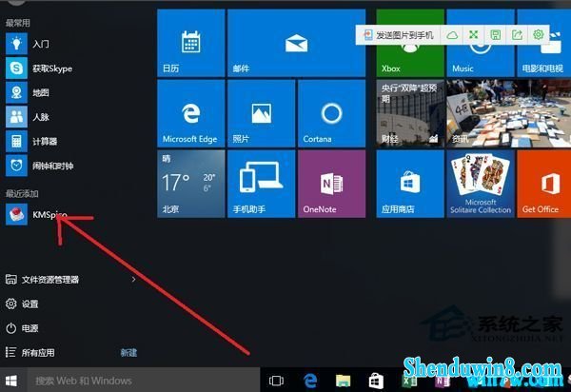
Task: Launch the Microsoft Edge tile
Action: click(191, 113)
